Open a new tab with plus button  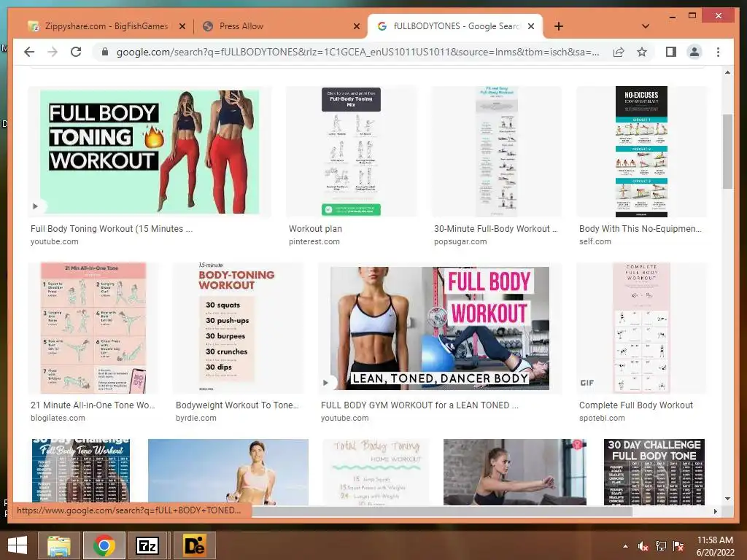pyautogui.click(x=559, y=26)
